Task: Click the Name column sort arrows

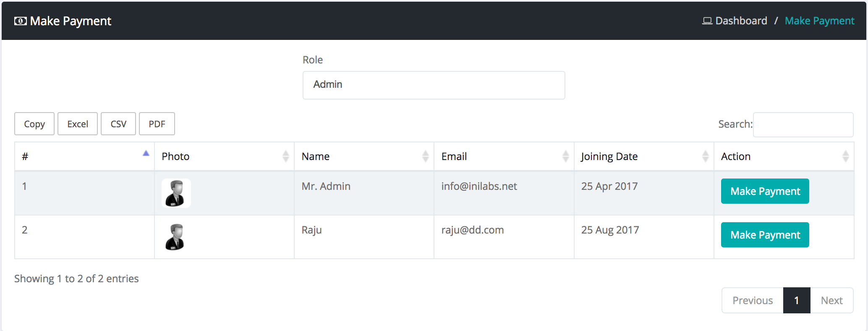Action: coord(425,156)
